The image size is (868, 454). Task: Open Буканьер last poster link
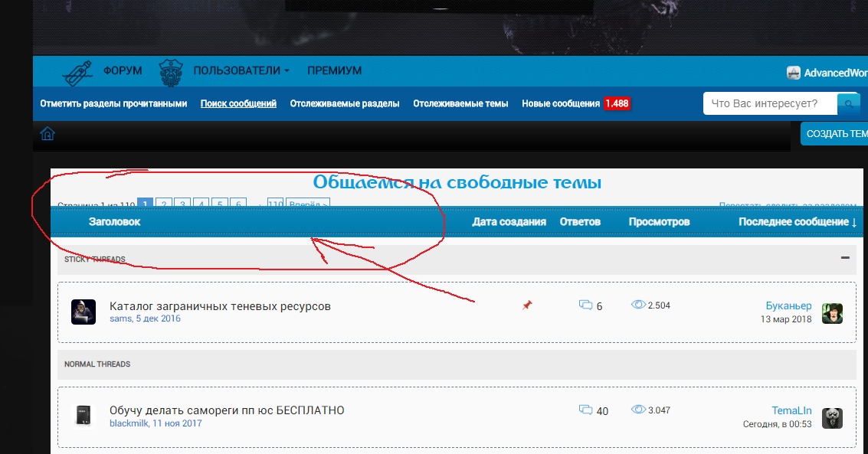[x=789, y=305]
